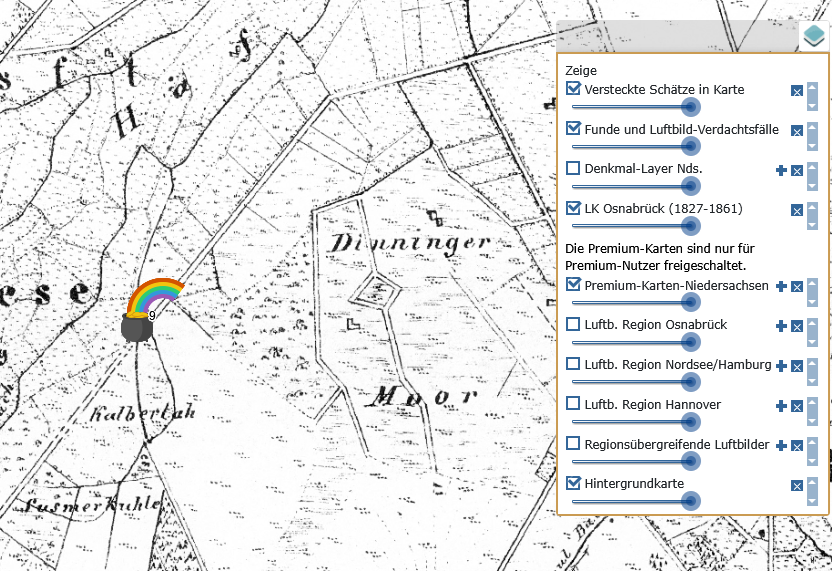Viewport: 832px width, 571px height.
Task: Check the Luftb. Region Osnabrück checkbox
Action: [x=573, y=324]
